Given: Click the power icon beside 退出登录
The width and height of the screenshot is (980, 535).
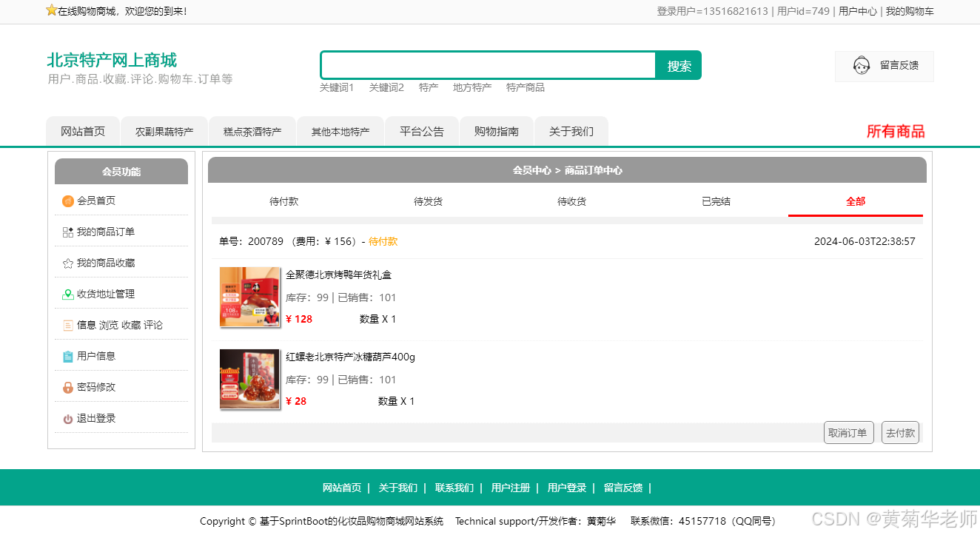Looking at the screenshot, I should point(68,419).
